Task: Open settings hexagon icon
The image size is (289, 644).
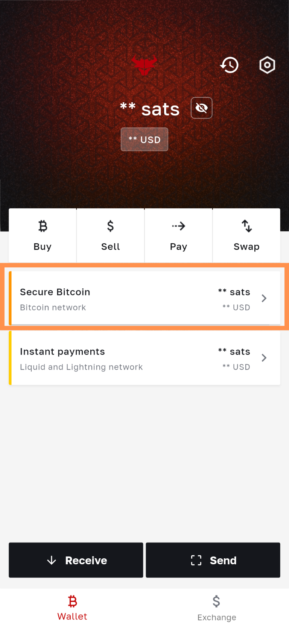Action: [267, 65]
